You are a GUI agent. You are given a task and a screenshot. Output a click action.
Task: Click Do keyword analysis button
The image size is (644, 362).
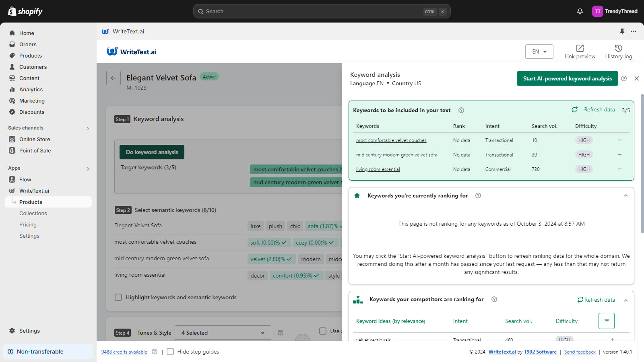152,152
